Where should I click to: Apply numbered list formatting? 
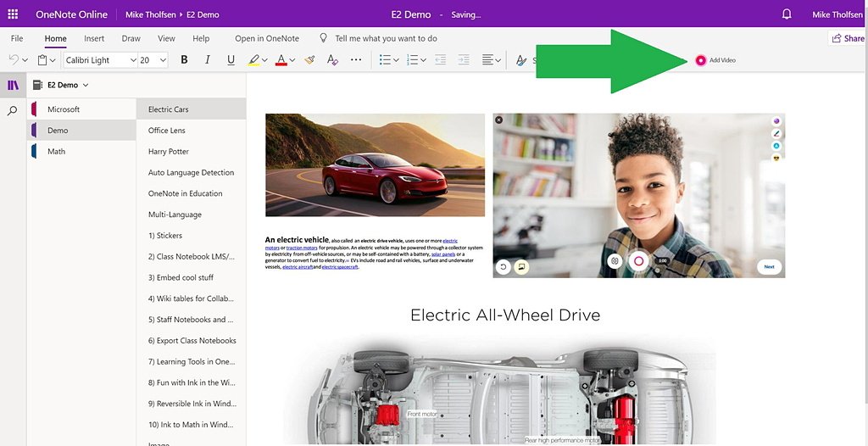[413, 60]
